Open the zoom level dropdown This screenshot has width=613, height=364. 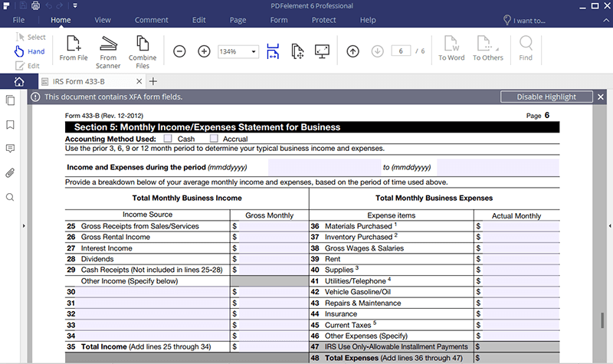pos(254,51)
